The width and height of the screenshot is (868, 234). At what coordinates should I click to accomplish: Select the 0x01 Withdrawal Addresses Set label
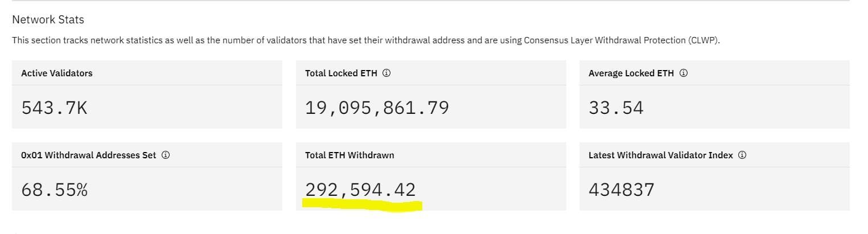point(88,155)
